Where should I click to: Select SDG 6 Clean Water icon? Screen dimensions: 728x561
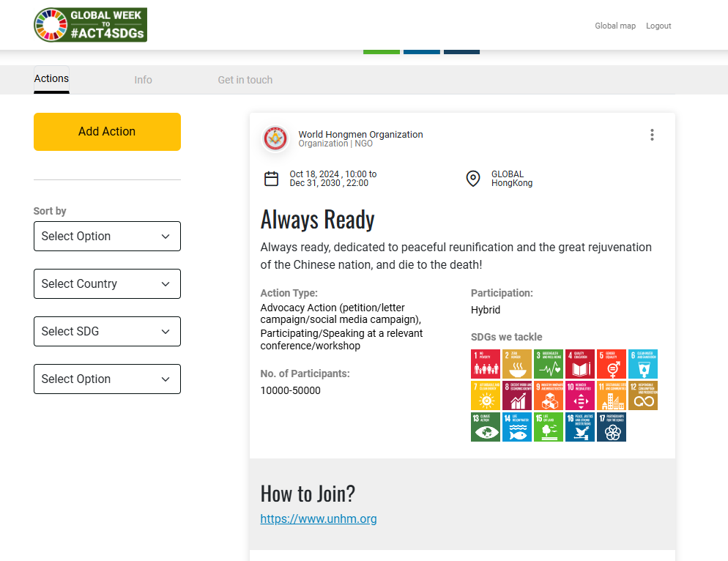643,364
